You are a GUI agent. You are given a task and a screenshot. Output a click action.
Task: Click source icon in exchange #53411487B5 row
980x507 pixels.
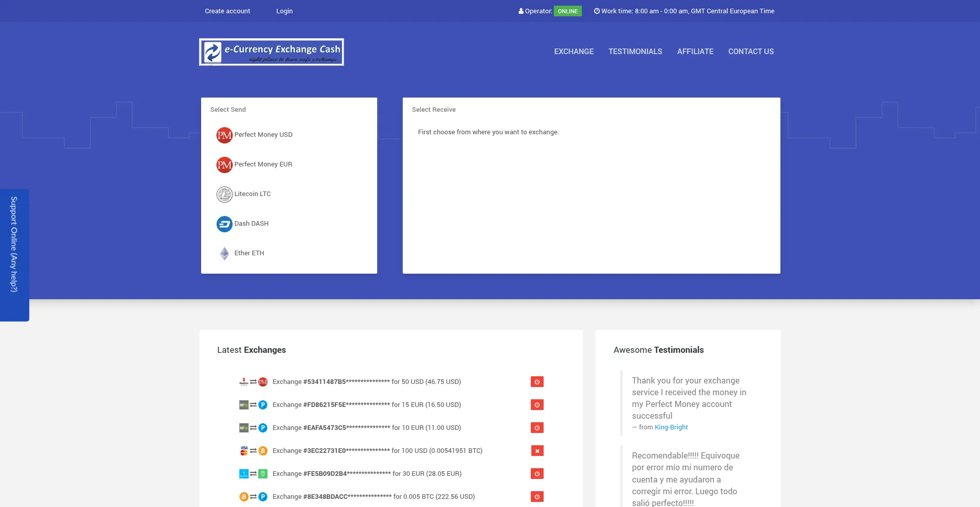click(x=244, y=382)
